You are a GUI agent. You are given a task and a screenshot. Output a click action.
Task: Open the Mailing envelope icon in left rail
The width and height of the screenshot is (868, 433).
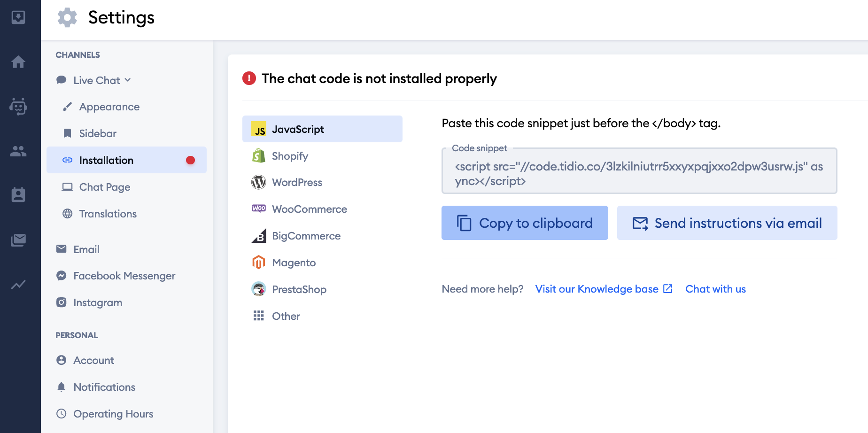(18, 240)
